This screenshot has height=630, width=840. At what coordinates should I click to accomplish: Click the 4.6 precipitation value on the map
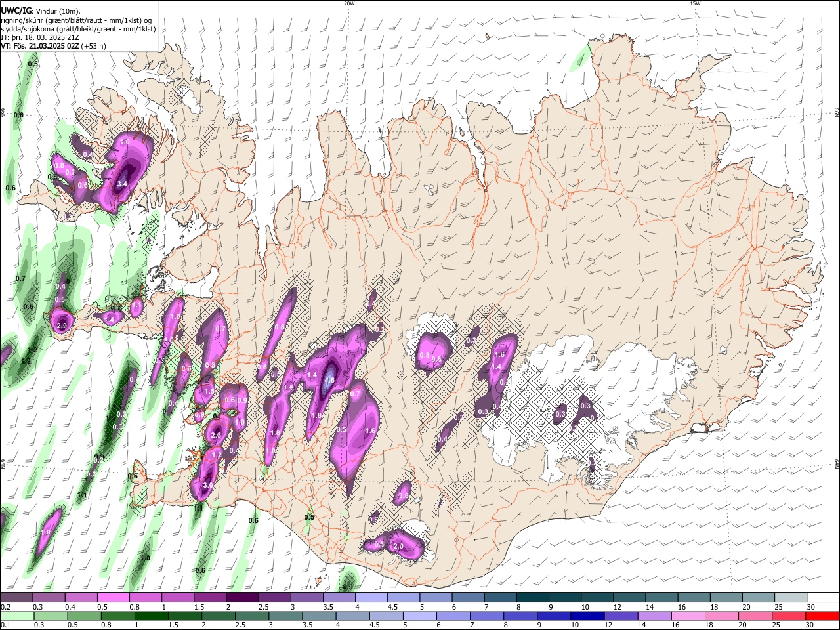pos(329,380)
